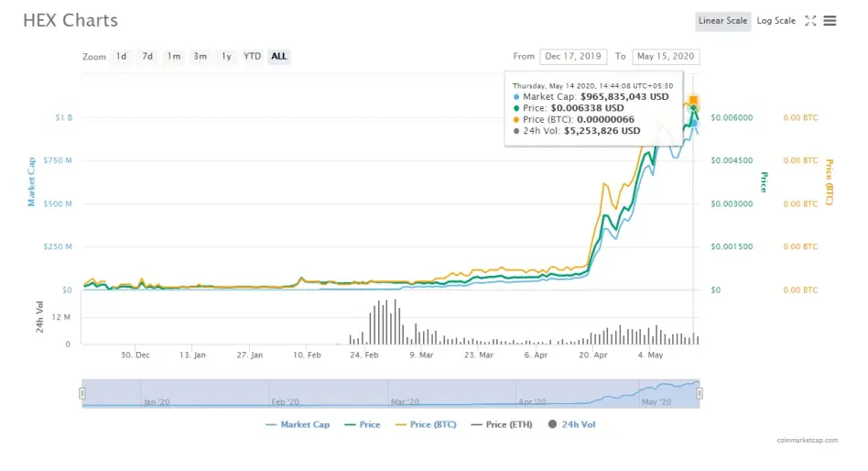Toggle Market Cap series in legend
This screenshot has height=471, width=868.
click(x=298, y=424)
